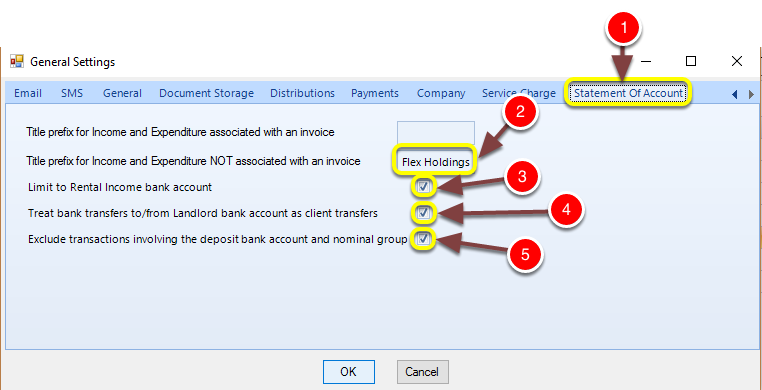Click the Cancel button
Viewport: 762px width, 390px height.
[422, 372]
